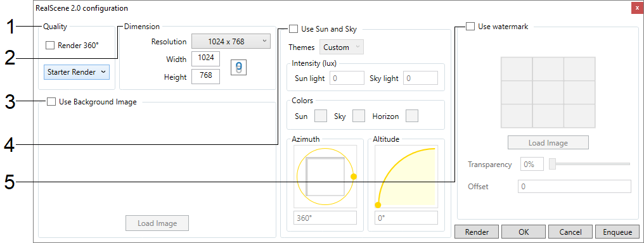Open the Horizon color swatch

pyautogui.click(x=412, y=116)
